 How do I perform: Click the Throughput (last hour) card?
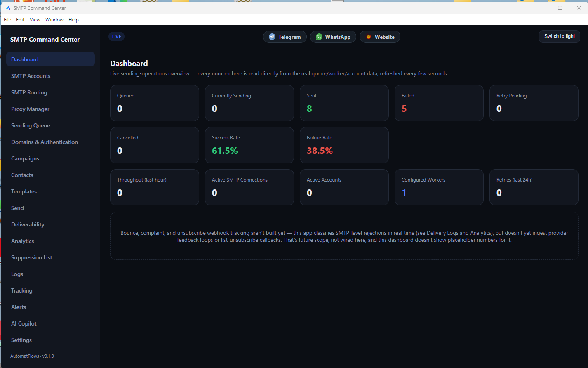(155, 187)
